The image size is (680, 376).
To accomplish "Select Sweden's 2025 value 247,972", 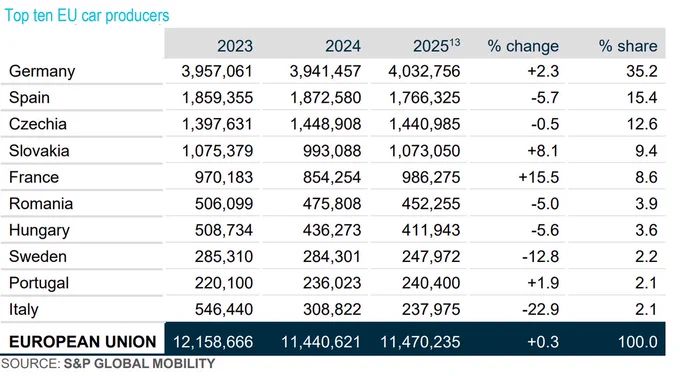I will [x=431, y=257].
